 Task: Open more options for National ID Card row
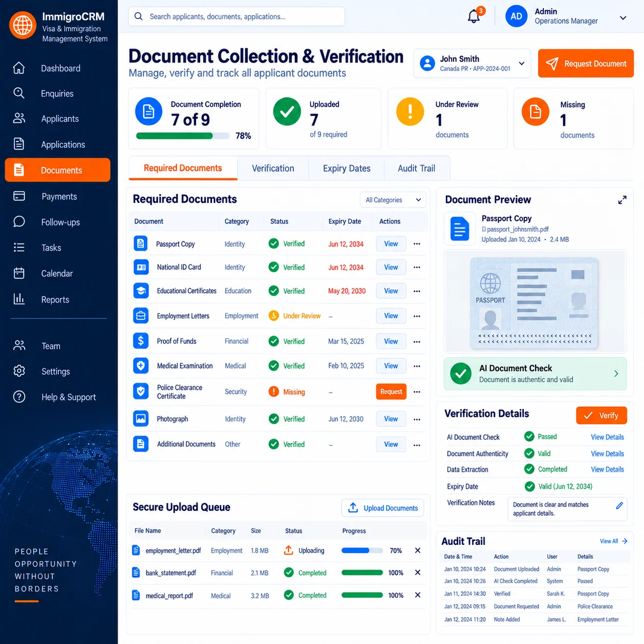417,268
